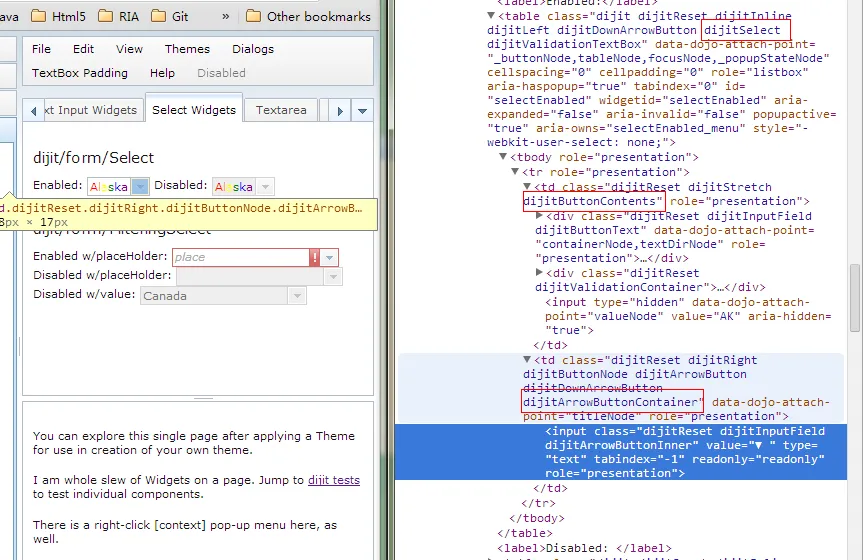
Task: Open the Other bookmarks folder
Action: tap(308, 17)
